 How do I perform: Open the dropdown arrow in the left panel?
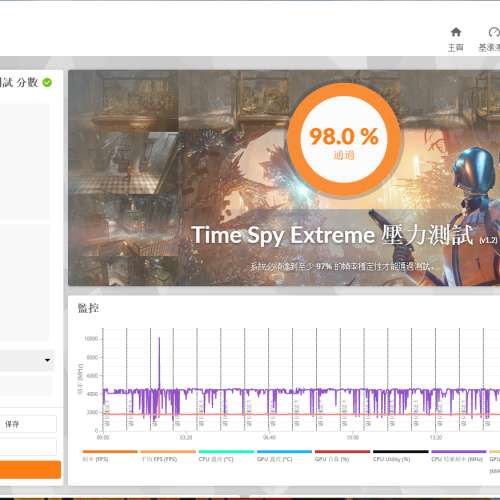click(x=47, y=360)
